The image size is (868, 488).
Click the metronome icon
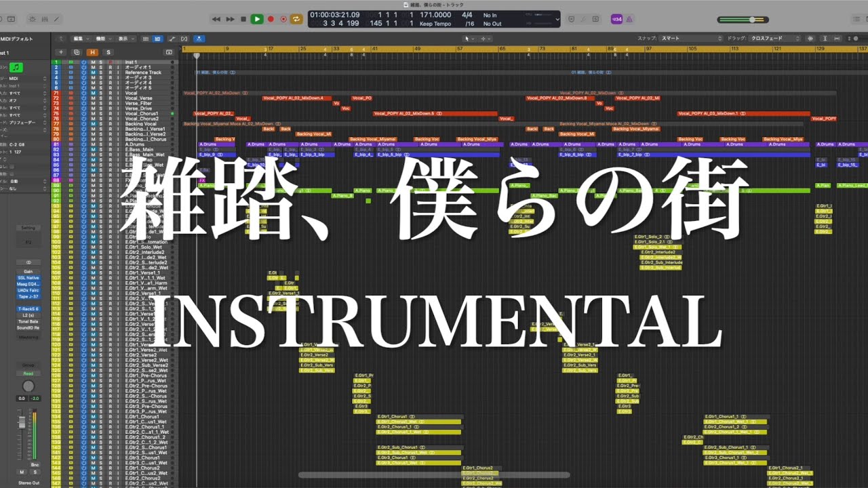(x=629, y=19)
